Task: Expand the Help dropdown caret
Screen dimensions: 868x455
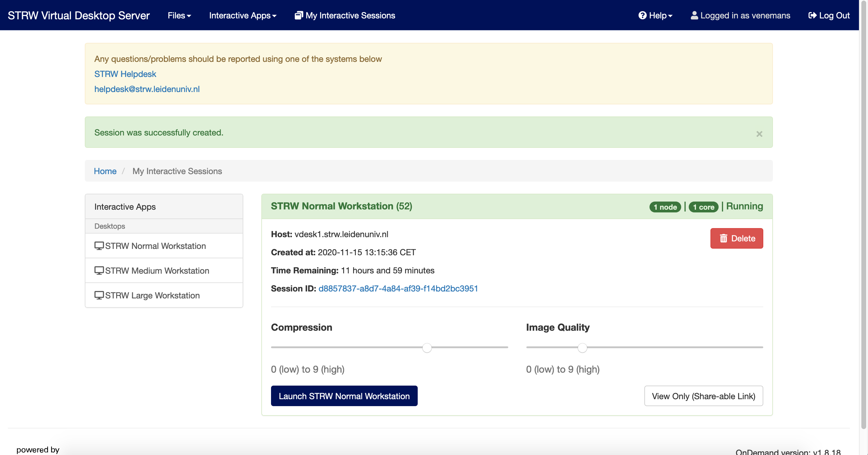Action: pyautogui.click(x=670, y=16)
